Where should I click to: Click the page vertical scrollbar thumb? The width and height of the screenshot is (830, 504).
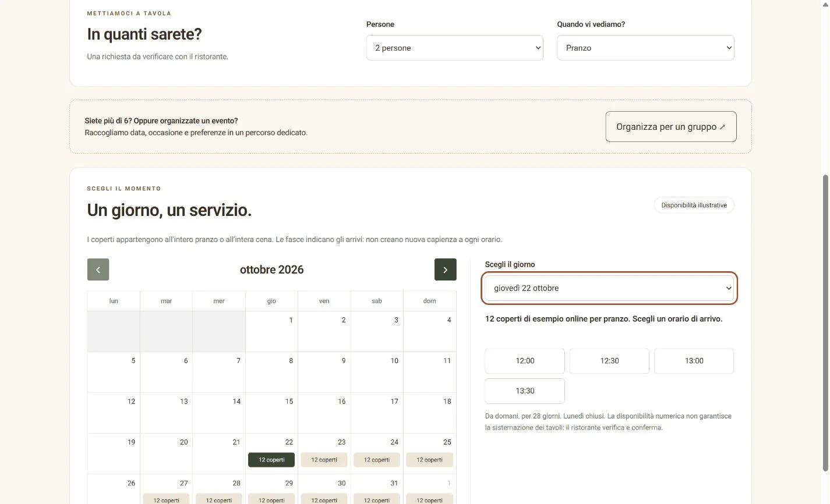coord(825,322)
